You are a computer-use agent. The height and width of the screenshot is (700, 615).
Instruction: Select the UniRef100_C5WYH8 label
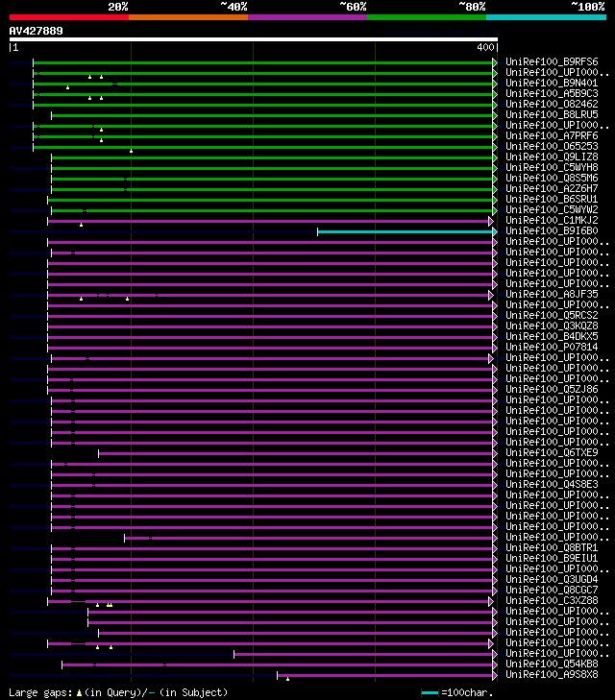point(552,167)
